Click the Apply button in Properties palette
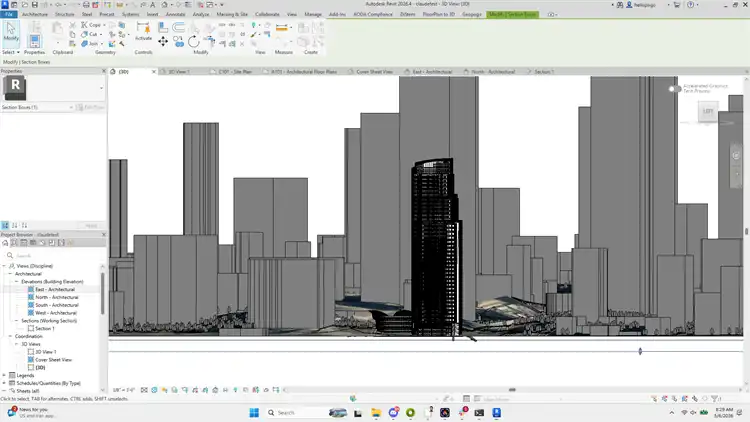 tap(91, 225)
